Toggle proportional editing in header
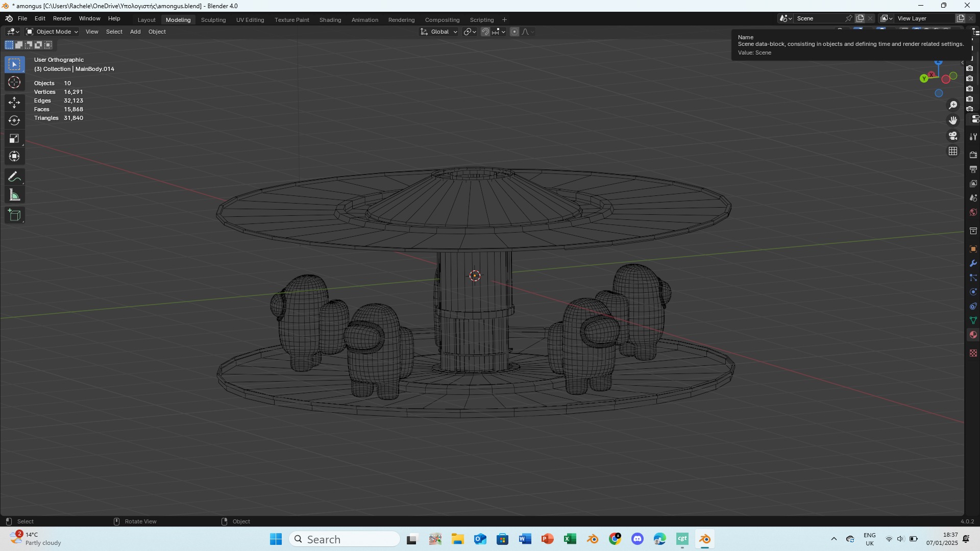The image size is (980, 551). [x=514, y=32]
